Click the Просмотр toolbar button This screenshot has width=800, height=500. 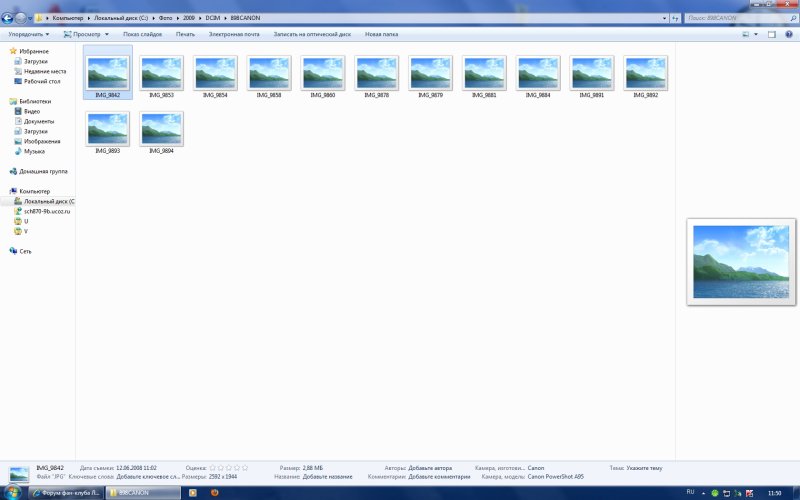82,34
